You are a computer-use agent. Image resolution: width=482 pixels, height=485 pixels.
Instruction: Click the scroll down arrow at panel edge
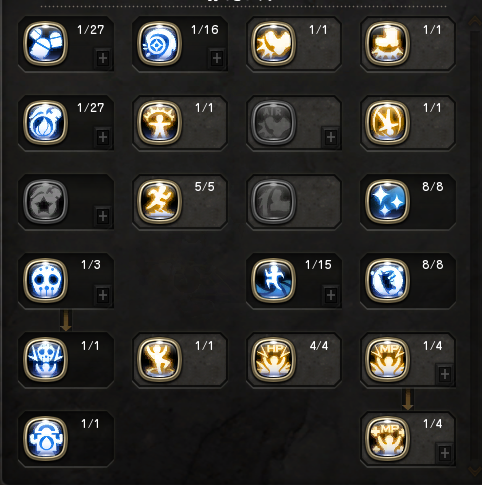[x=475, y=471]
